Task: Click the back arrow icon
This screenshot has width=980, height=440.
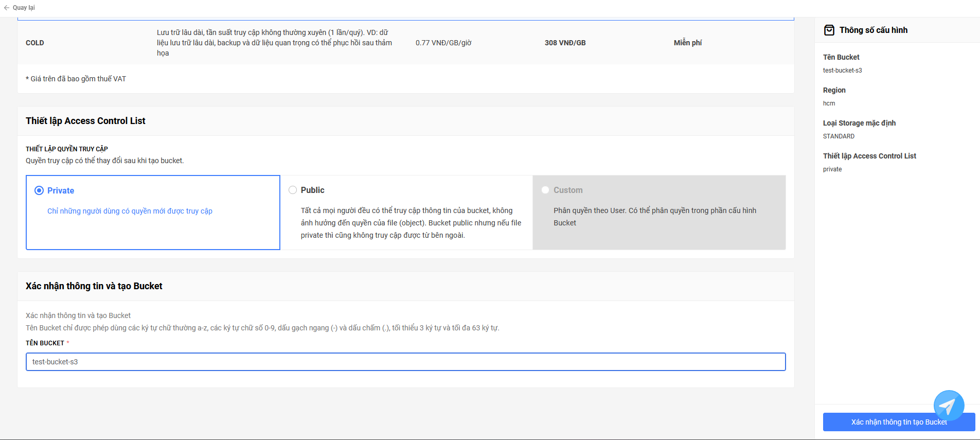Action: pyautogui.click(x=7, y=8)
